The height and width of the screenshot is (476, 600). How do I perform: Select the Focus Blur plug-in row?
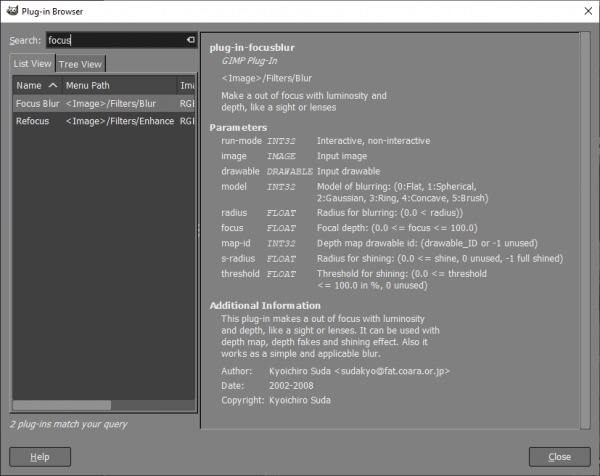[x=104, y=104]
